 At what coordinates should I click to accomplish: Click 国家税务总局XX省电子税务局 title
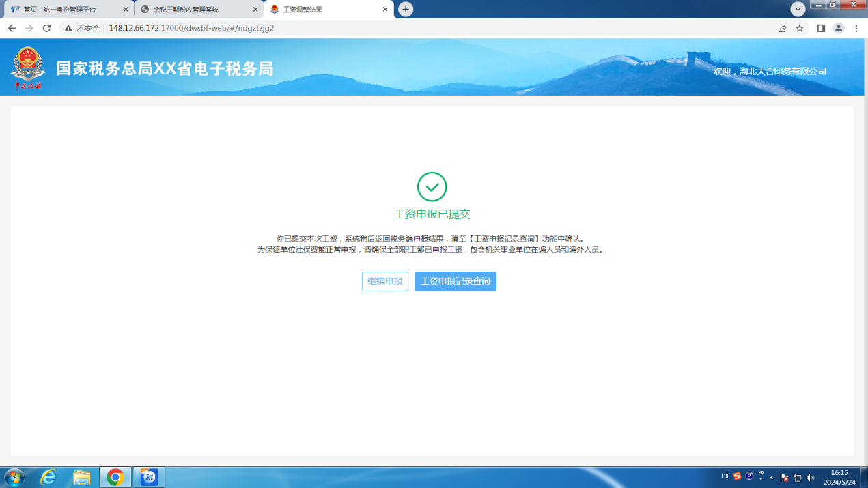point(165,69)
